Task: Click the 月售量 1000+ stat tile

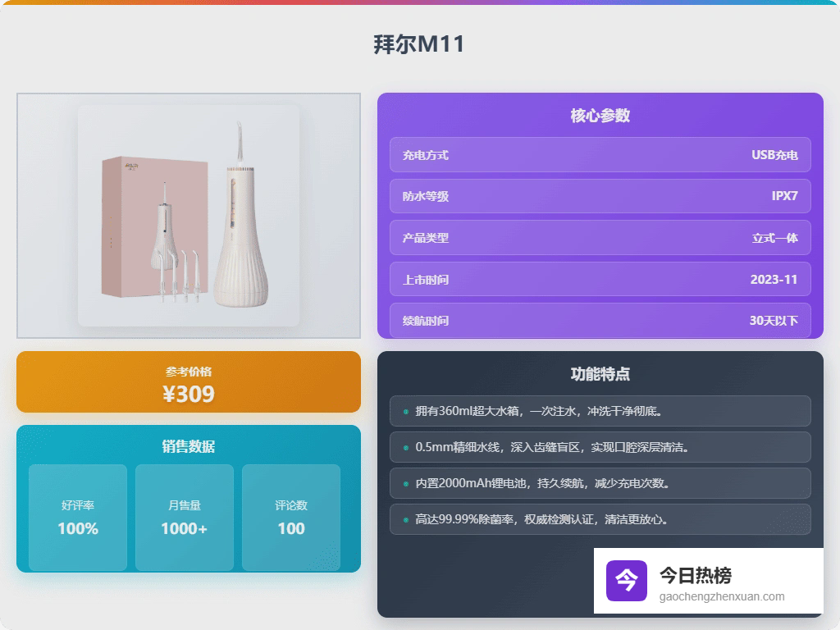Action: (x=185, y=518)
